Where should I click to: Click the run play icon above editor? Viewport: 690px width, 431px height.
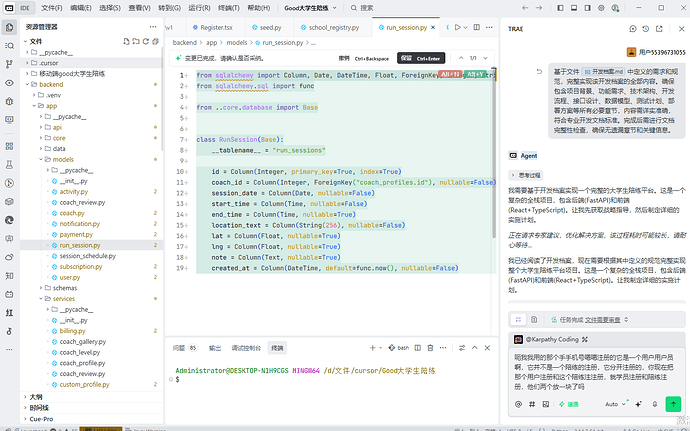point(458,27)
